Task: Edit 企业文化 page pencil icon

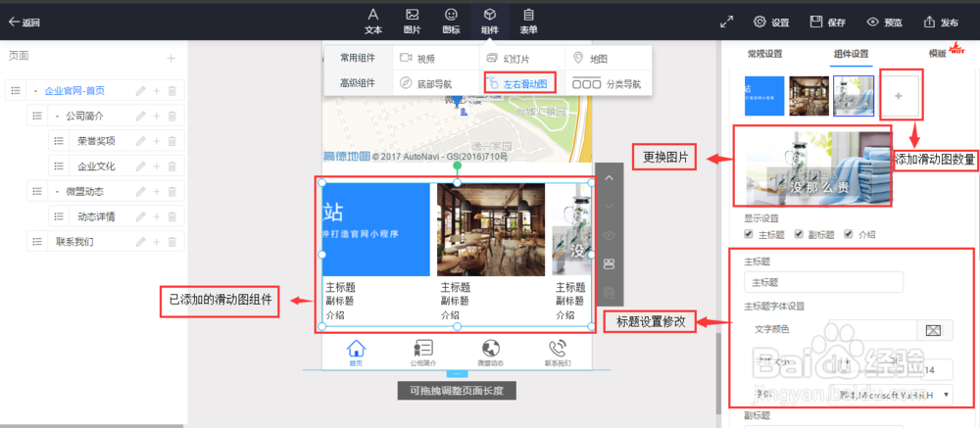Action: (140, 166)
